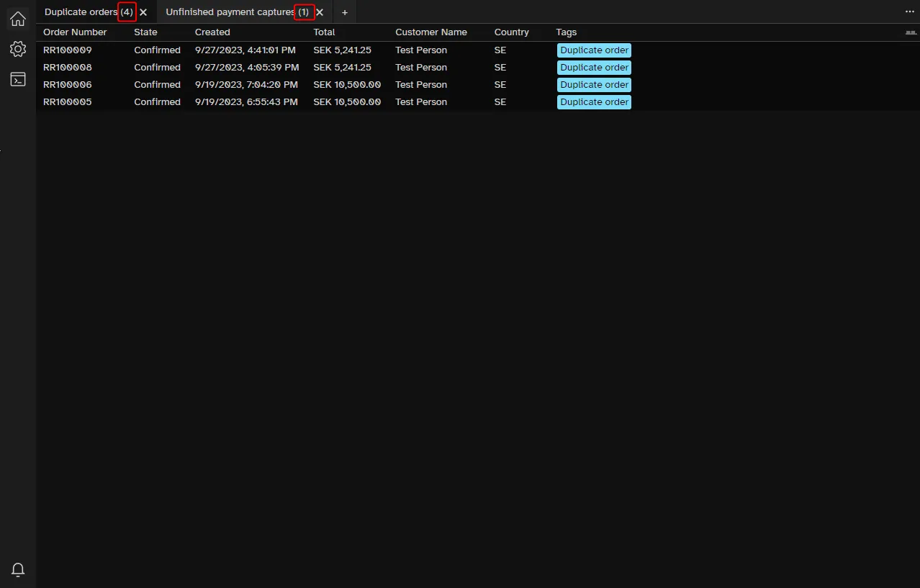The height and width of the screenshot is (588, 920).
Task: Click Duplicate order tag on RR100008 row
Action: [x=594, y=68]
